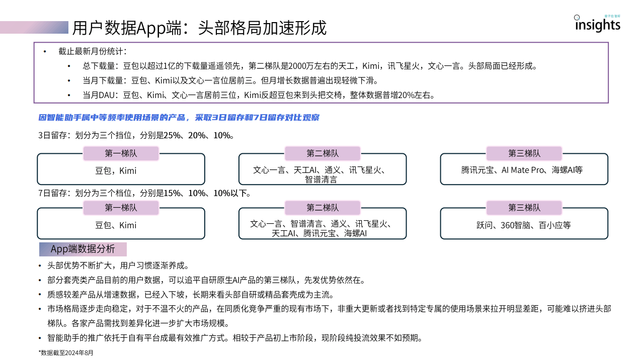Viewport: 644px width, 362px height.
Task: Select the bullet beginning 当月DAU：豆包、Kimi
Action: coord(259,95)
